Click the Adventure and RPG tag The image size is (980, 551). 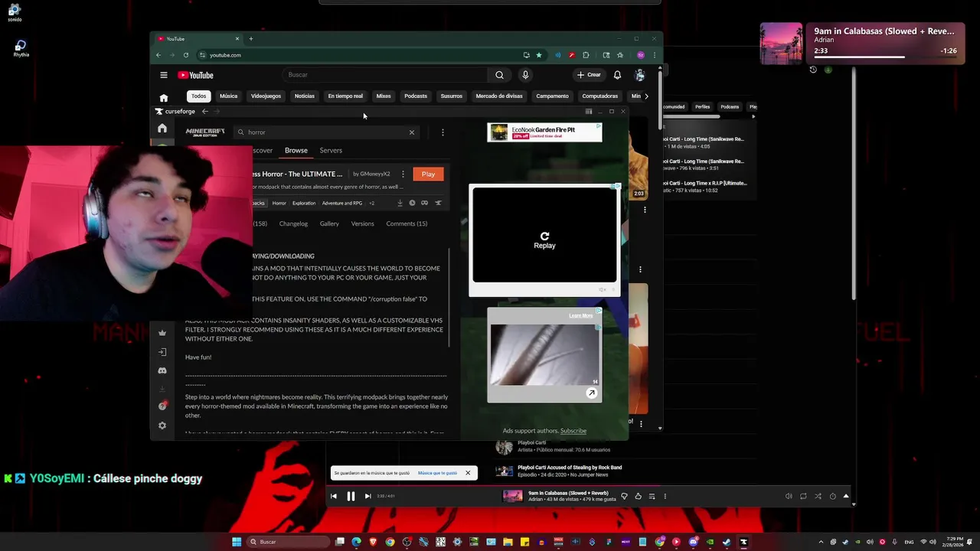tap(342, 203)
